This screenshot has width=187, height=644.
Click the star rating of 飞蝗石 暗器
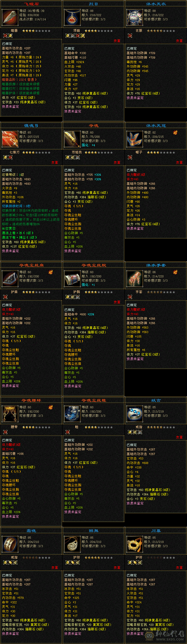(36, 31)
